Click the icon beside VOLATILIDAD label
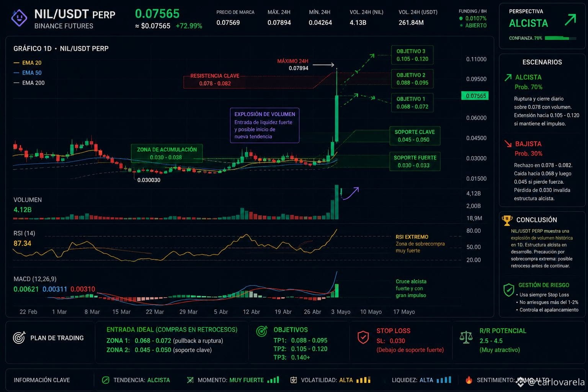The image size is (588, 392). tap(294, 380)
